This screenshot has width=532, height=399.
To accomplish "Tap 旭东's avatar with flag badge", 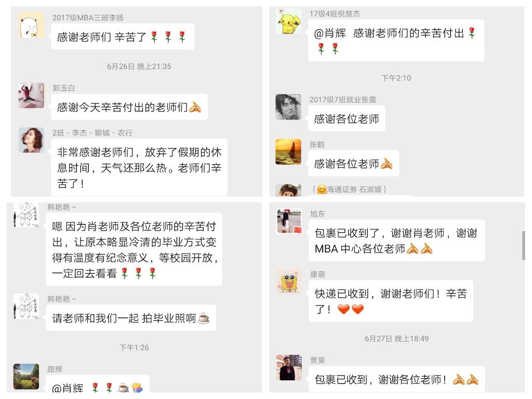I will pyautogui.click(x=289, y=221).
